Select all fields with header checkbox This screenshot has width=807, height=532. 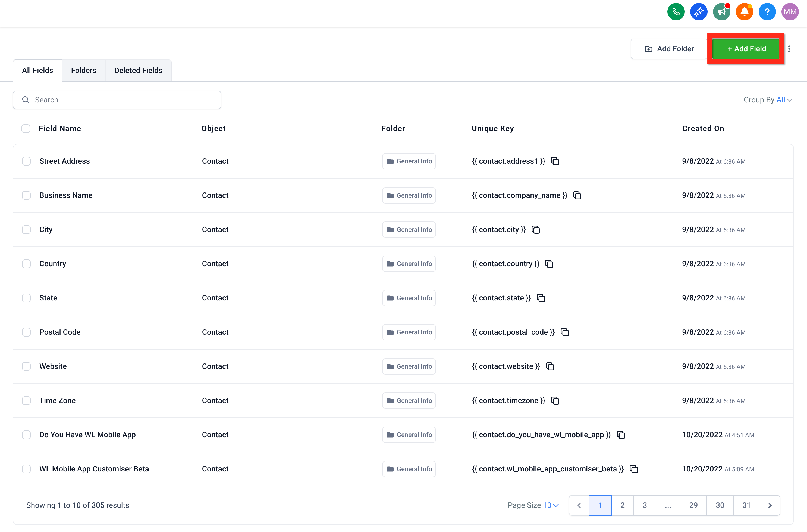tap(26, 129)
